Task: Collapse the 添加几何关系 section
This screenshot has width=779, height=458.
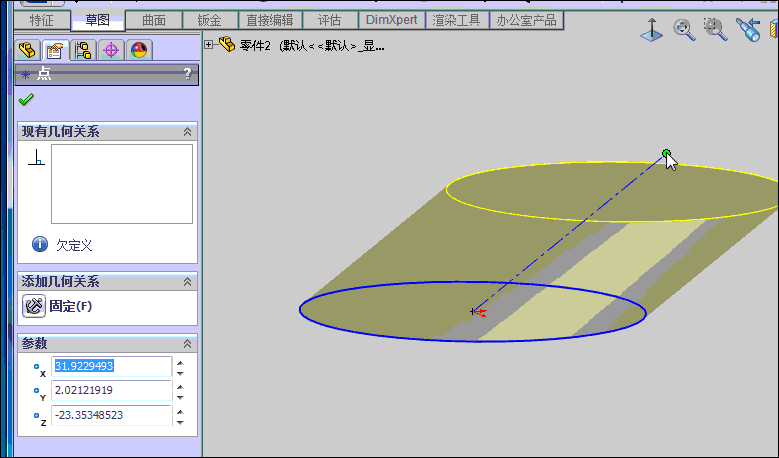Action: tap(187, 282)
